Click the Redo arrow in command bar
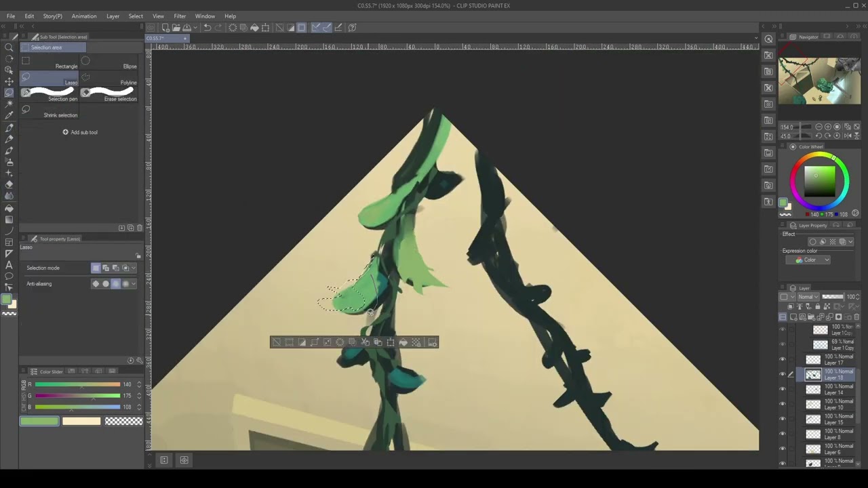Image resolution: width=868 pixels, height=488 pixels. (x=218, y=28)
